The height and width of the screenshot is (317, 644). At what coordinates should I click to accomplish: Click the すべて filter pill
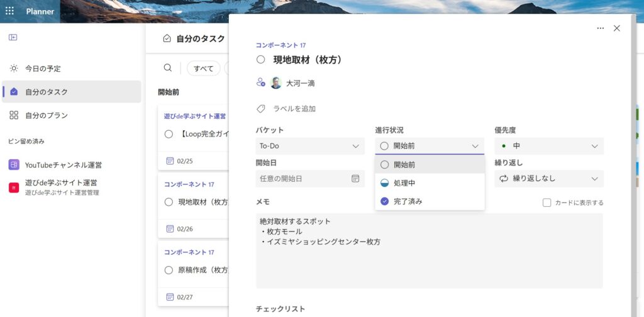point(204,69)
